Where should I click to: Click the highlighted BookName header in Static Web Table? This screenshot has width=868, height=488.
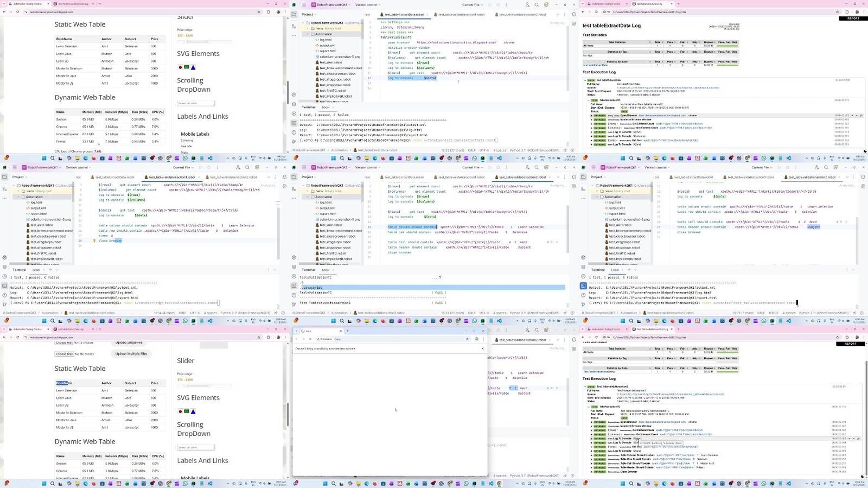click(x=63, y=383)
